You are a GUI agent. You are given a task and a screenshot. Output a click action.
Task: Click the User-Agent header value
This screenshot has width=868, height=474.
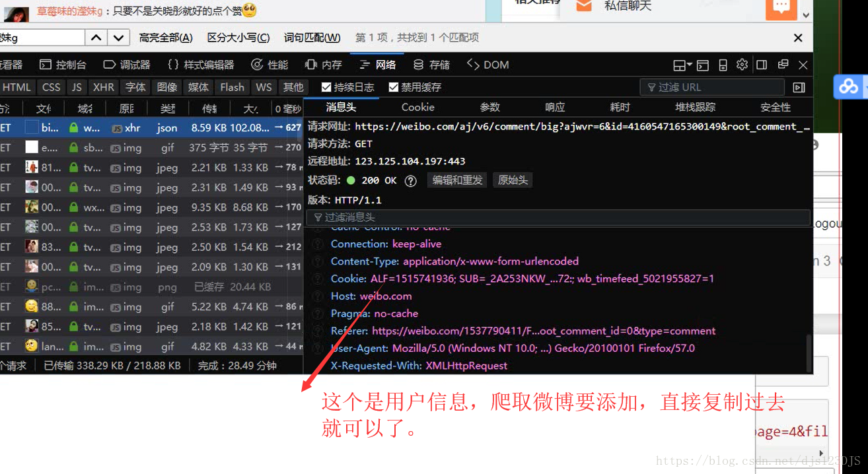[x=544, y=349]
